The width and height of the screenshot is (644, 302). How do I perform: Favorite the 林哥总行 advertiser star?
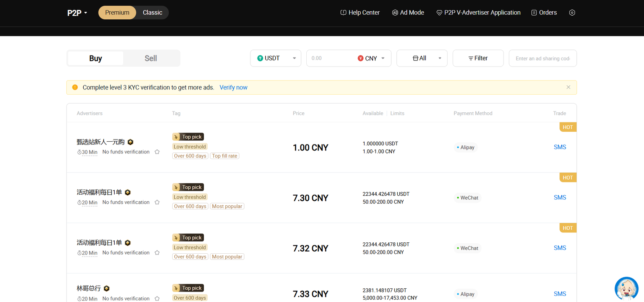pos(157,298)
